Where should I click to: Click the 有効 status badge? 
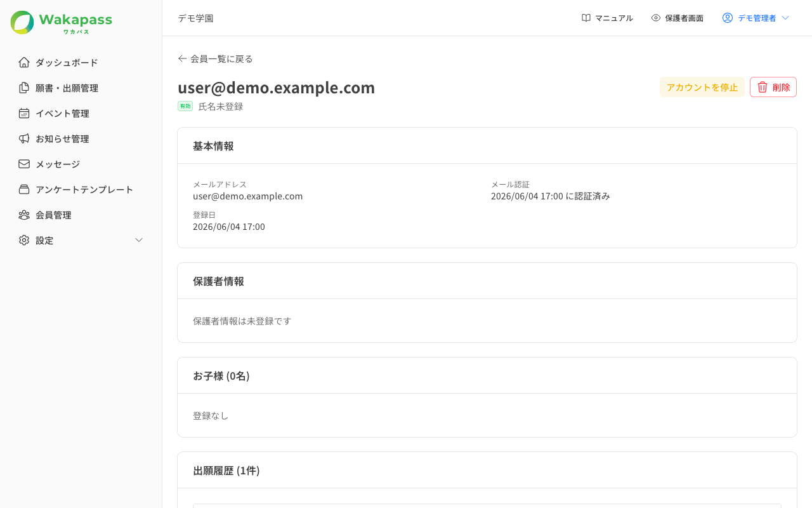pyautogui.click(x=185, y=106)
